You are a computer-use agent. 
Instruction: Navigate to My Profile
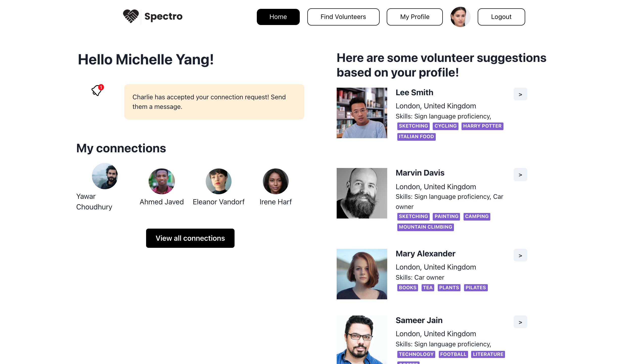pyautogui.click(x=415, y=17)
